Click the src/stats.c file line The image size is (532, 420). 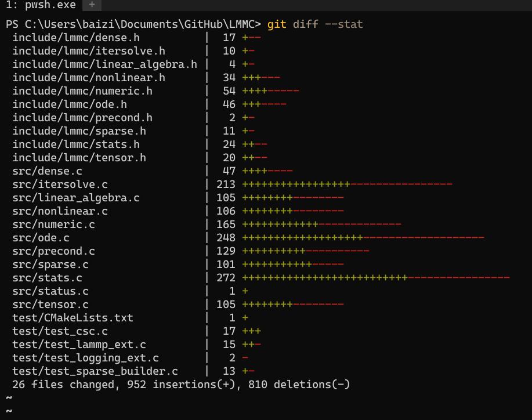click(x=261, y=278)
